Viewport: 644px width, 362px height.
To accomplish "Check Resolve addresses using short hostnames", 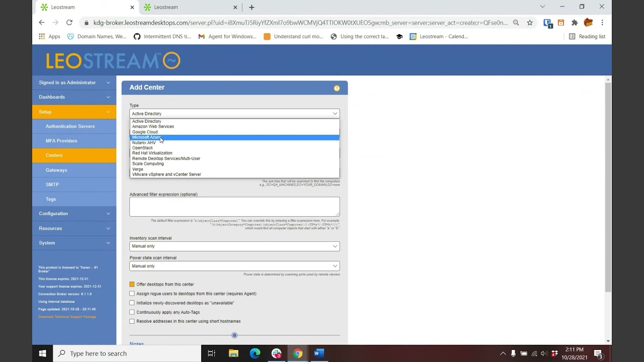I will [x=132, y=321].
